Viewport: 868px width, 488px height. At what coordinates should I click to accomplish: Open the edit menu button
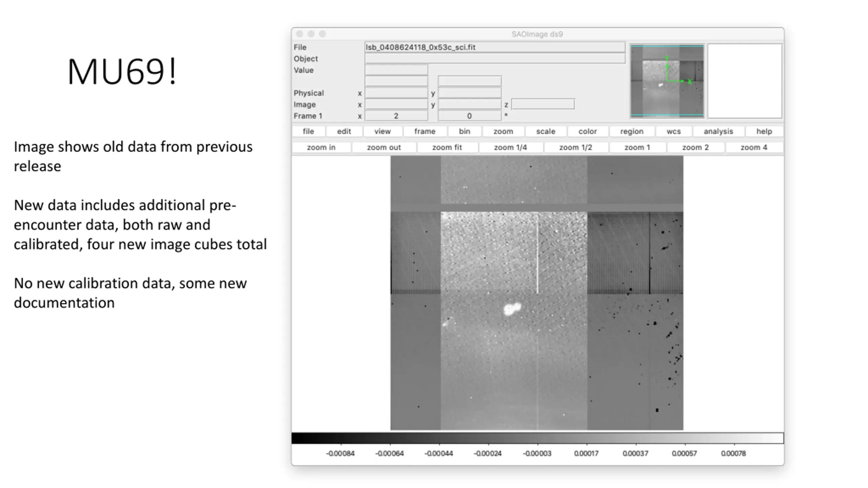tap(344, 131)
